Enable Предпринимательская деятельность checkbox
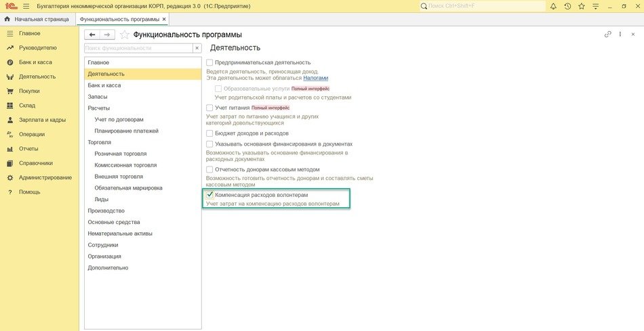Viewport: 644px width, 331px height. click(210, 62)
